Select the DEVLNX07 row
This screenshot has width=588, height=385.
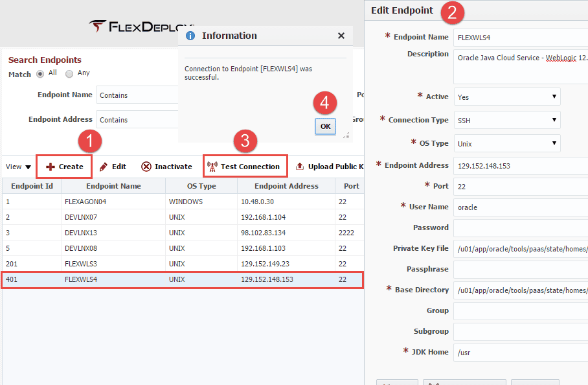pos(183,217)
